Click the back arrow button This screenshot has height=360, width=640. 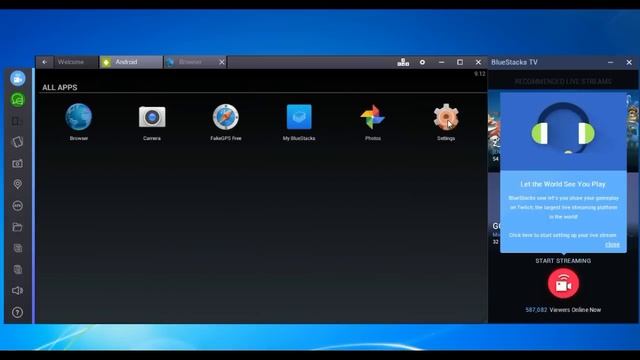[x=44, y=62]
